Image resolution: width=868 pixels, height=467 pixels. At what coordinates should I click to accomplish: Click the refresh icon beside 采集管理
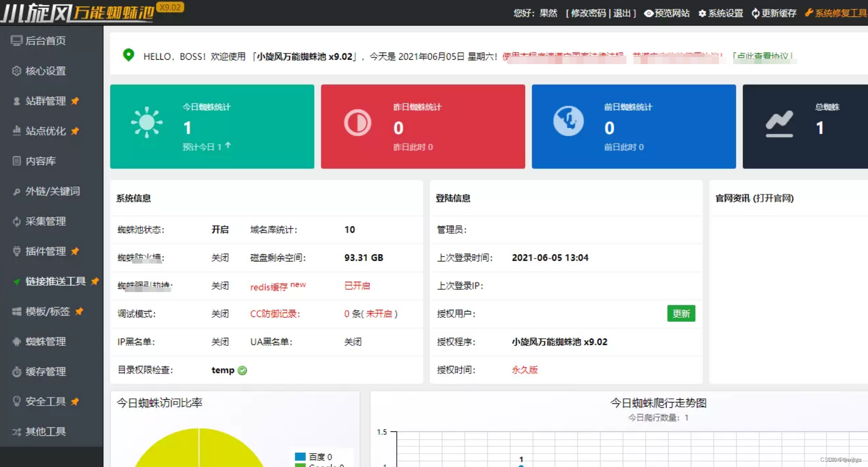click(x=16, y=221)
